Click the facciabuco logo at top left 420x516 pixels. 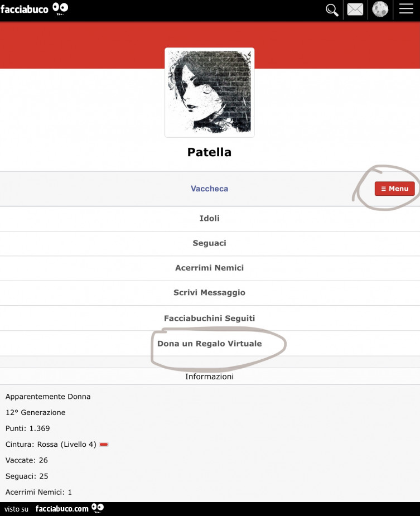click(x=35, y=8)
